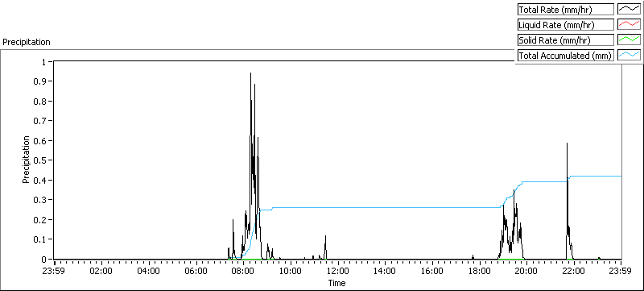The width and height of the screenshot is (644, 291).
Task: Select the 14:00 time axis label
Action: pos(385,272)
